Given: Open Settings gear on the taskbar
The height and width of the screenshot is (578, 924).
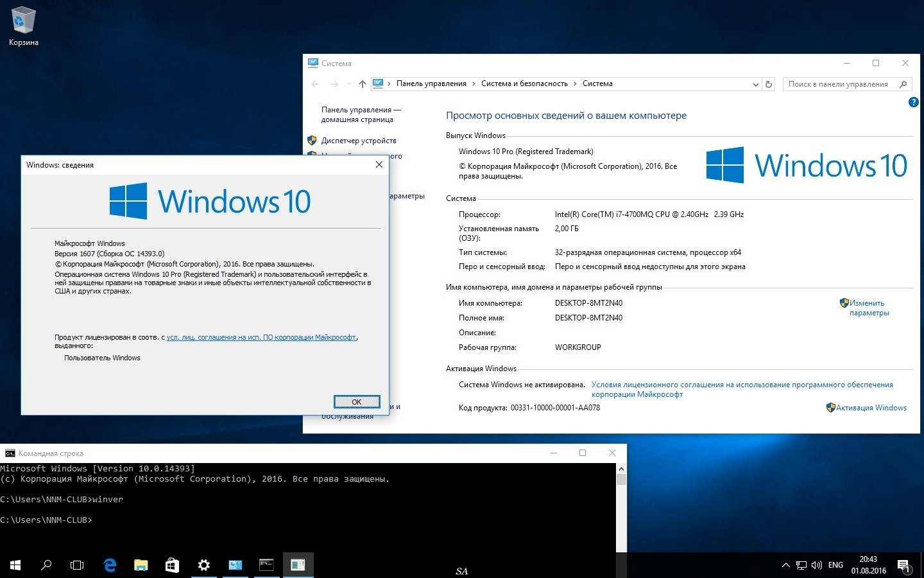Looking at the screenshot, I should [x=203, y=565].
